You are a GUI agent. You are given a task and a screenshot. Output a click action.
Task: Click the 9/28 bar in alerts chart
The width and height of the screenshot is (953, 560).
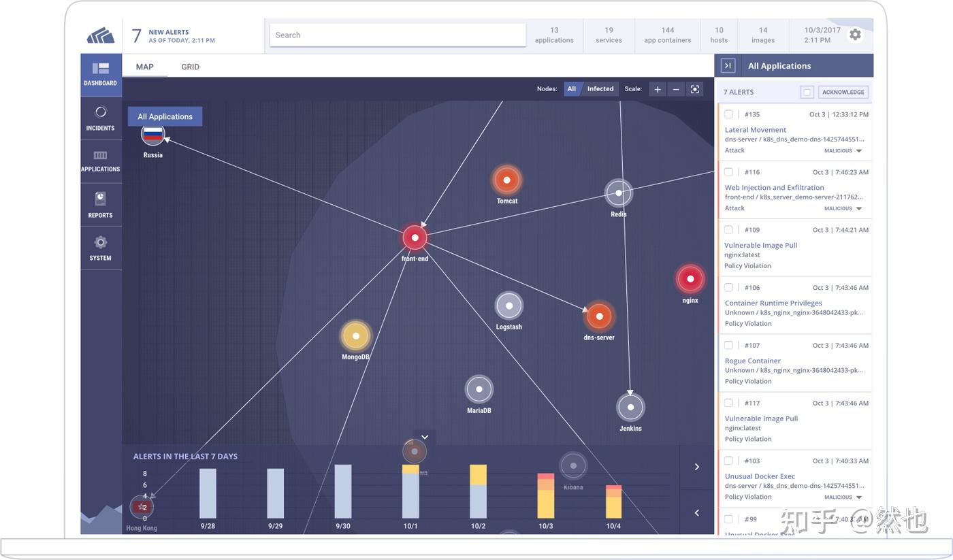[208, 493]
